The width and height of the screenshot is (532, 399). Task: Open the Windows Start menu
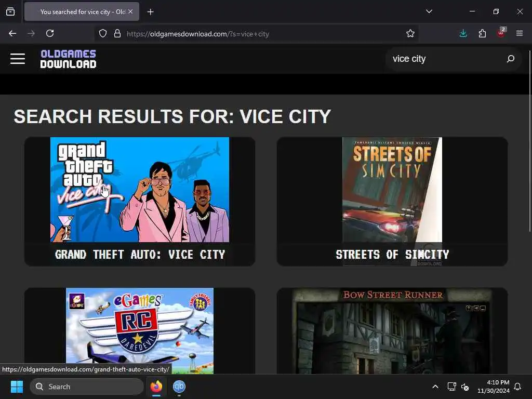pos(17,387)
